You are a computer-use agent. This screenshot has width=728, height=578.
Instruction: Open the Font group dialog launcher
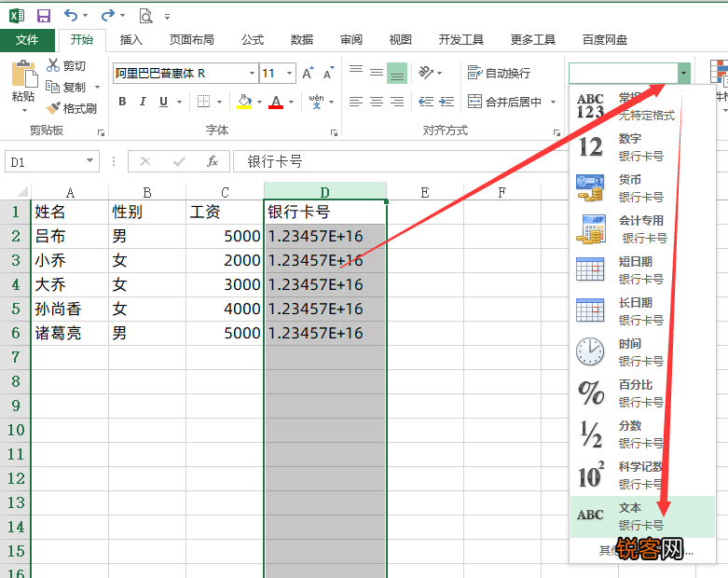[334, 132]
